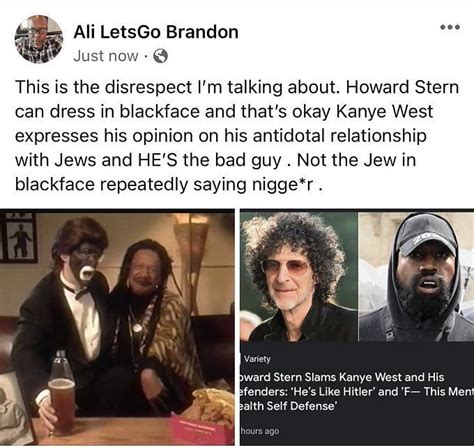474x448 pixels.
Task: Open the poster's round profile picture
Action: [x=39, y=39]
